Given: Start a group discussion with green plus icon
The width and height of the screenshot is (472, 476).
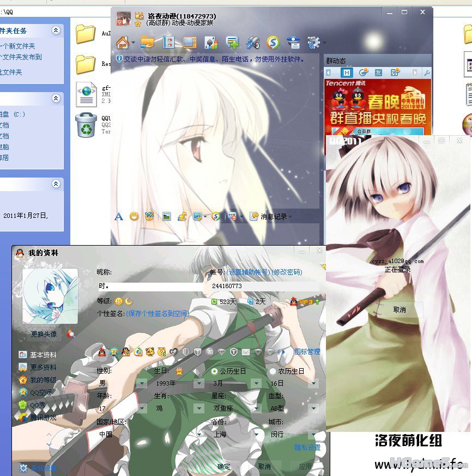Looking at the screenshot, I should click(232, 42).
